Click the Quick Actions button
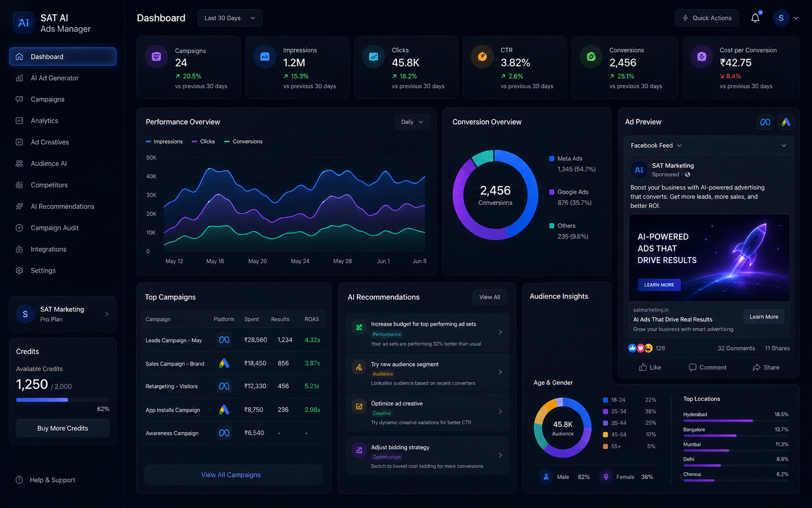 point(707,18)
